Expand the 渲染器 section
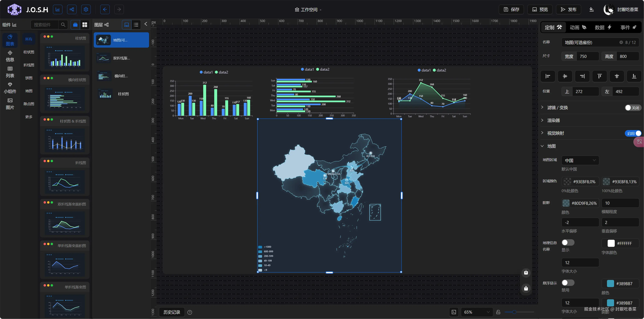 pyautogui.click(x=553, y=120)
